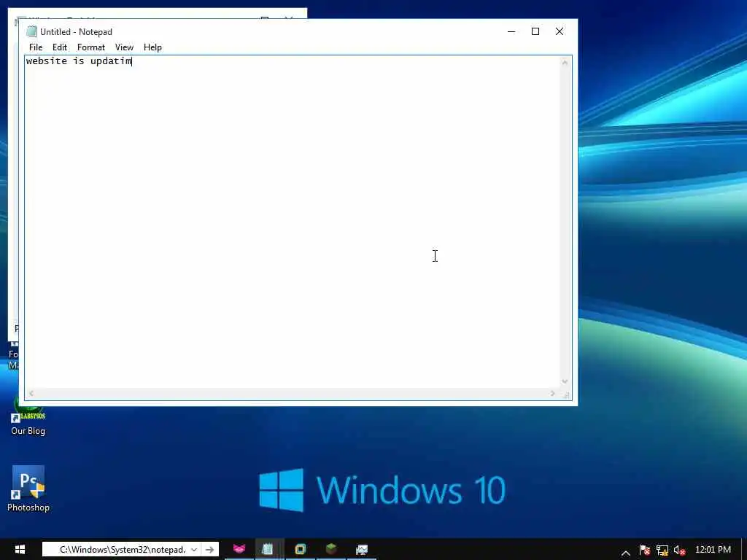Expand the taskbar address bar dropdown
Viewport: 747px width, 560px height.
[194, 550]
